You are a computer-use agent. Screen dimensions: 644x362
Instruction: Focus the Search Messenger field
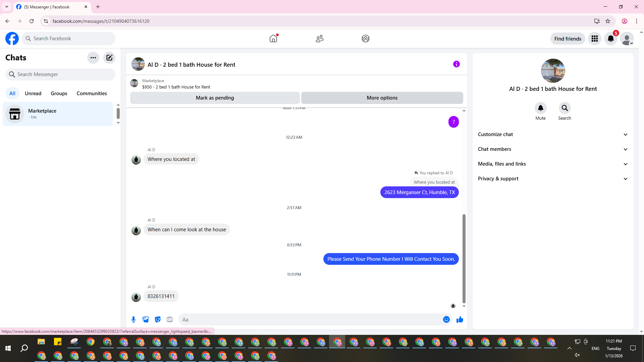coord(60,74)
